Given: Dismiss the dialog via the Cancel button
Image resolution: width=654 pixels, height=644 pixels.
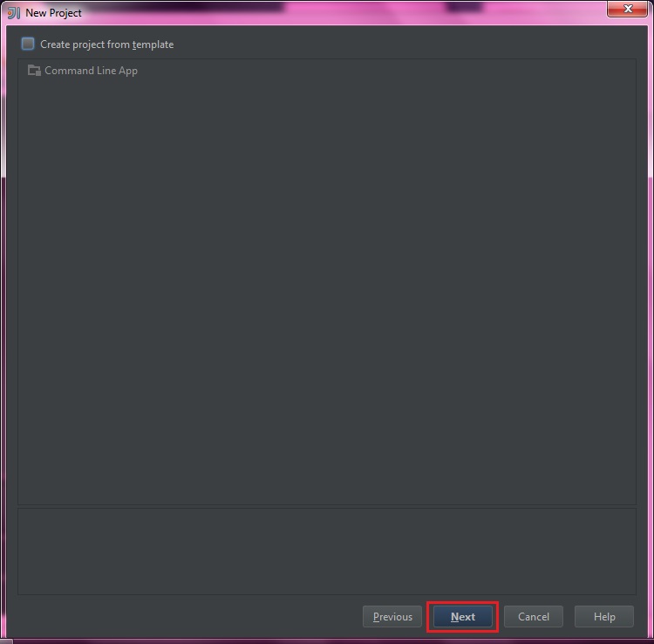Looking at the screenshot, I should point(534,616).
